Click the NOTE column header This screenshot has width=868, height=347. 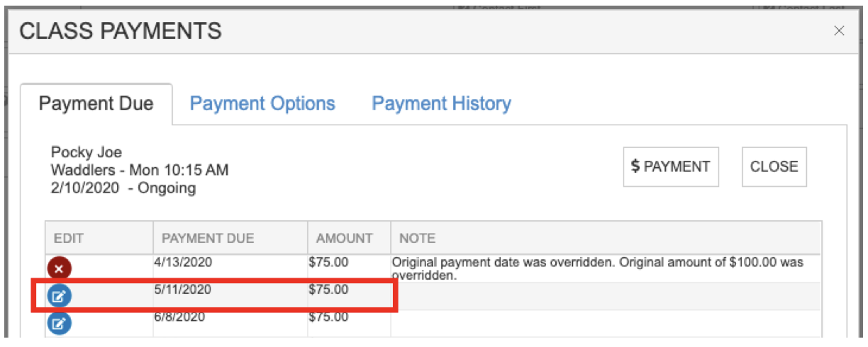click(418, 238)
